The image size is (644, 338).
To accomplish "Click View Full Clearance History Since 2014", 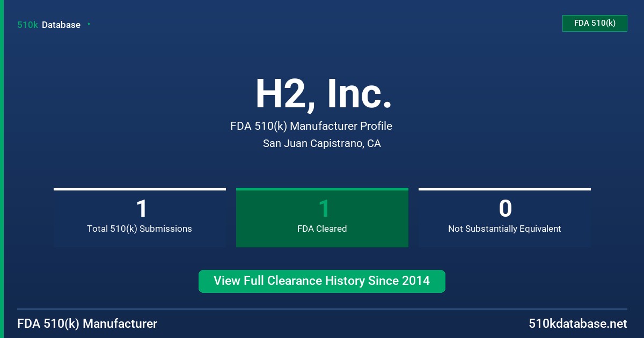I will coord(322,281).
